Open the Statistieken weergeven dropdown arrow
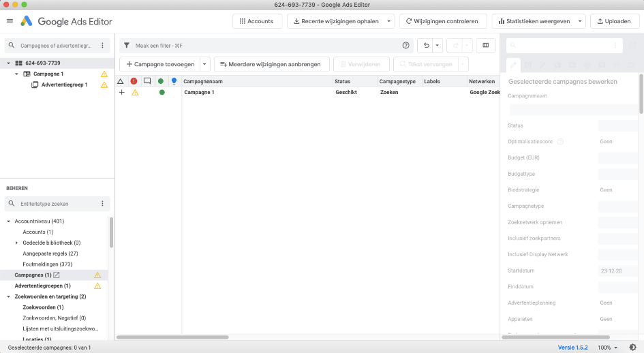Viewport: 644px width, 353px height. click(x=580, y=21)
